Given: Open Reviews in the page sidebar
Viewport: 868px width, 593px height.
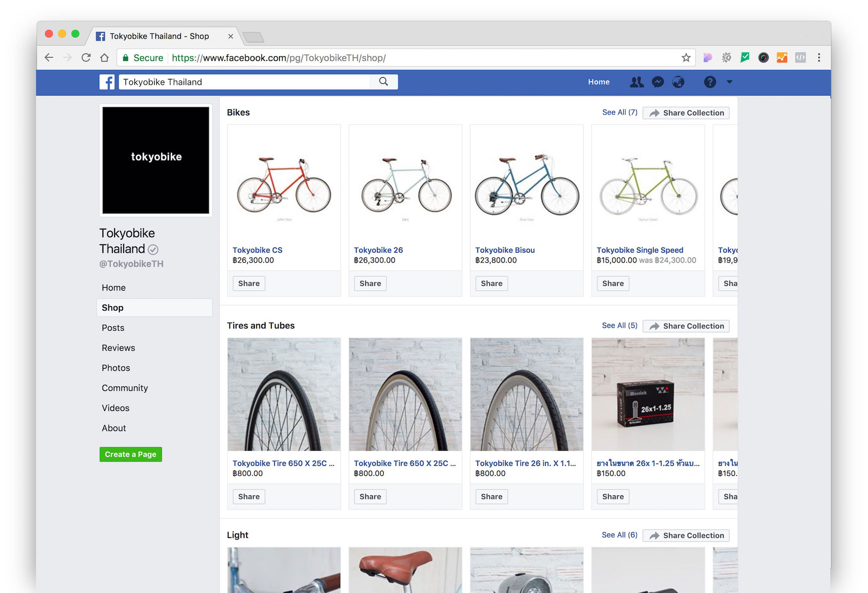Looking at the screenshot, I should 118,348.
